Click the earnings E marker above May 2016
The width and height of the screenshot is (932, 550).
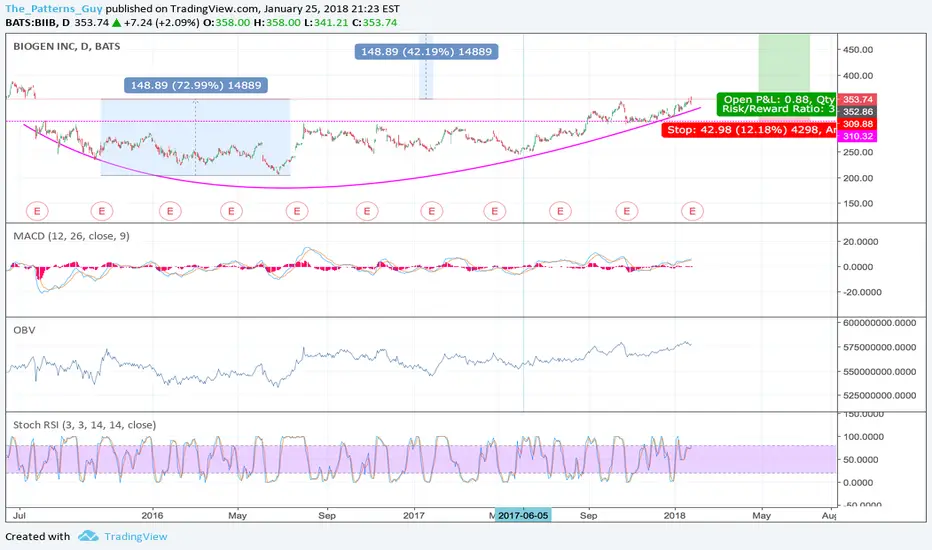pos(231,210)
